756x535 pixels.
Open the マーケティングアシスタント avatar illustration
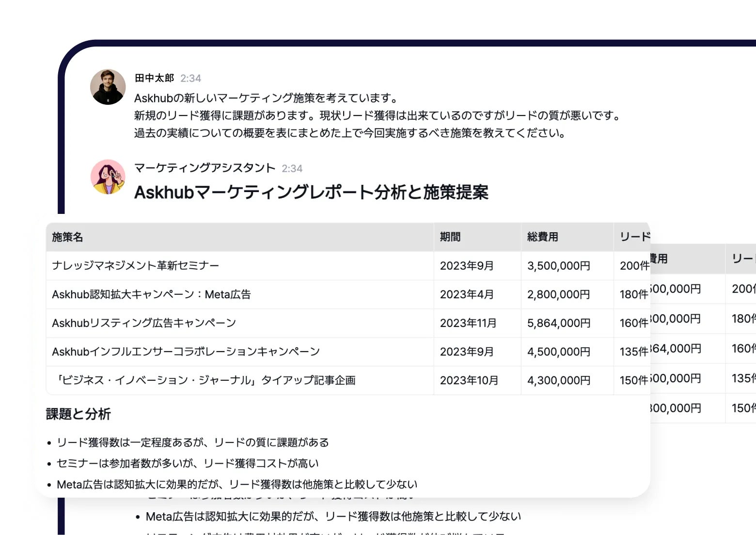click(x=108, y=177)
